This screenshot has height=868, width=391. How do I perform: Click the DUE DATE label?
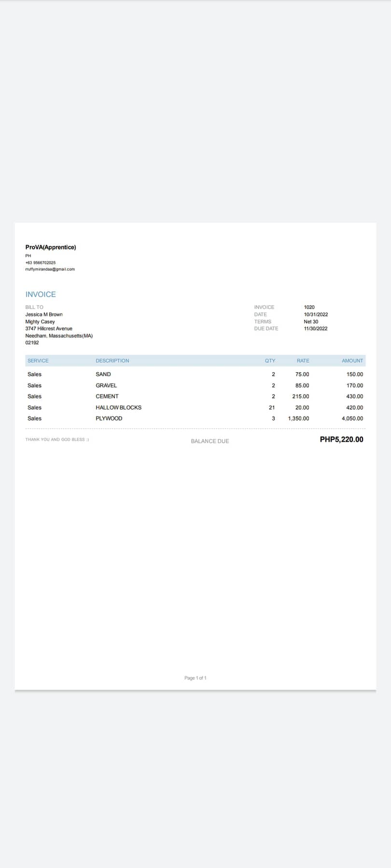pos(266,328)
